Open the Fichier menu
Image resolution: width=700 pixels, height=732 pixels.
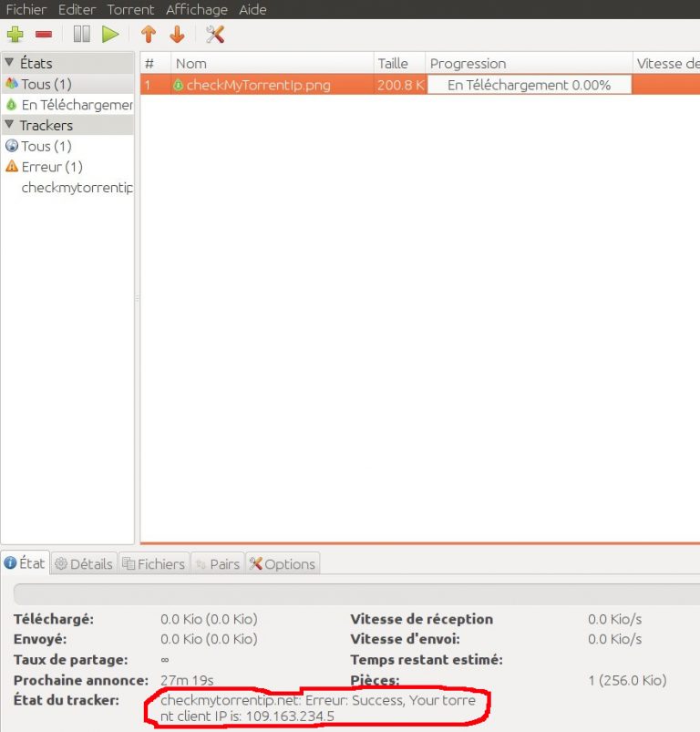(x=26, y=9)
